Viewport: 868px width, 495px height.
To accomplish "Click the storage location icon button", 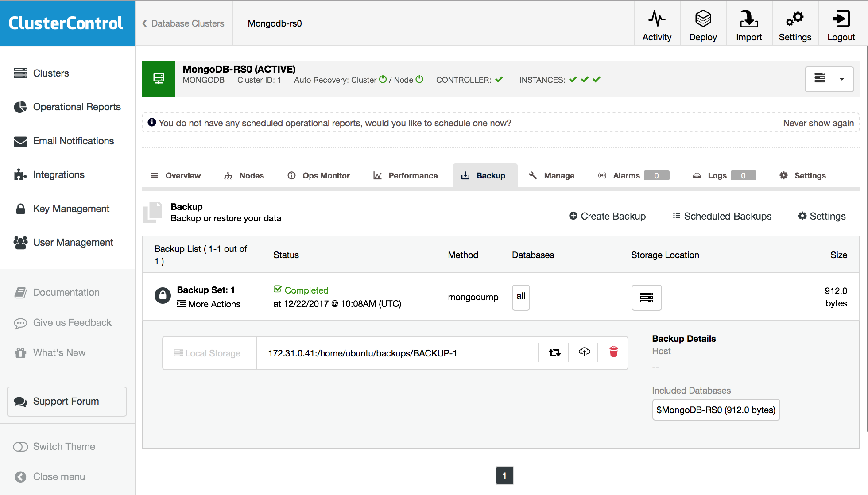I will [647, 297].
